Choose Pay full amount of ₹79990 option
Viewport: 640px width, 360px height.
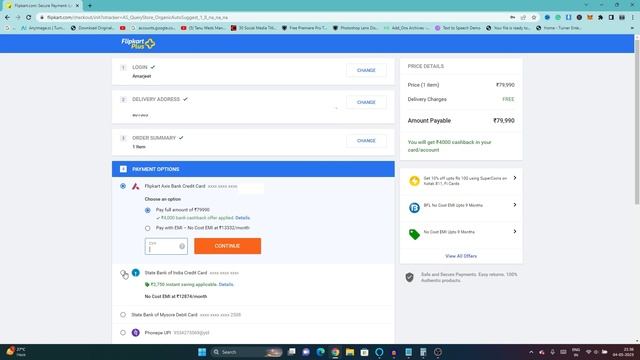point(148,210)
